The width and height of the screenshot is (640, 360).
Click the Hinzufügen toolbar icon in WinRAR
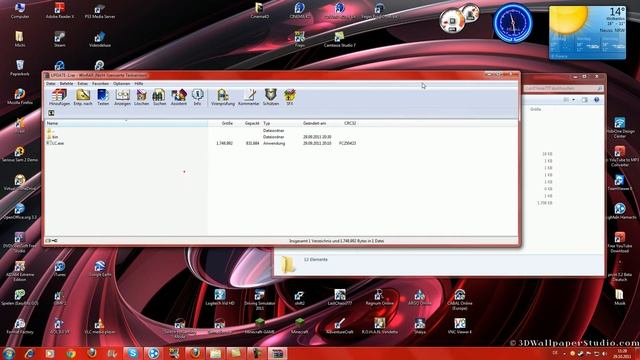[x=59, y=97]
